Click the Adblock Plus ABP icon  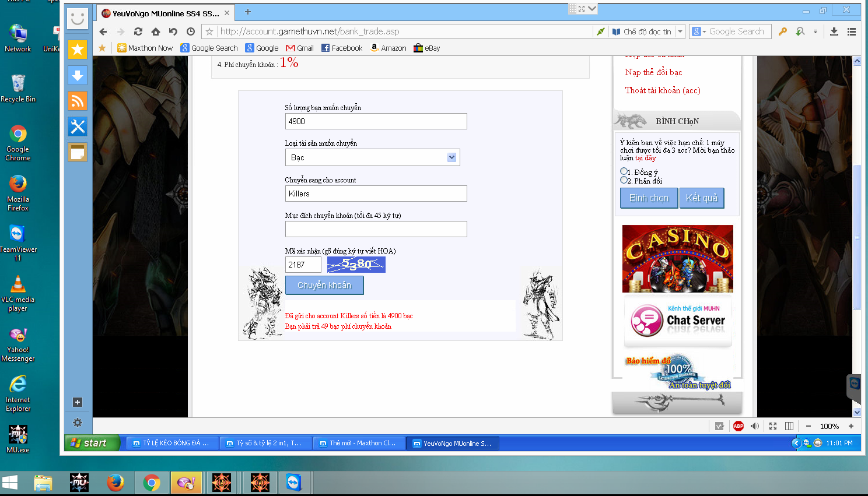pyautogui.click(x=738, y=426)
